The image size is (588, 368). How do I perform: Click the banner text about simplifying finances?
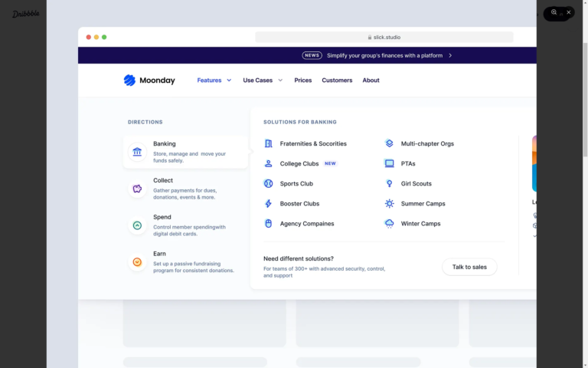point(385,55)
